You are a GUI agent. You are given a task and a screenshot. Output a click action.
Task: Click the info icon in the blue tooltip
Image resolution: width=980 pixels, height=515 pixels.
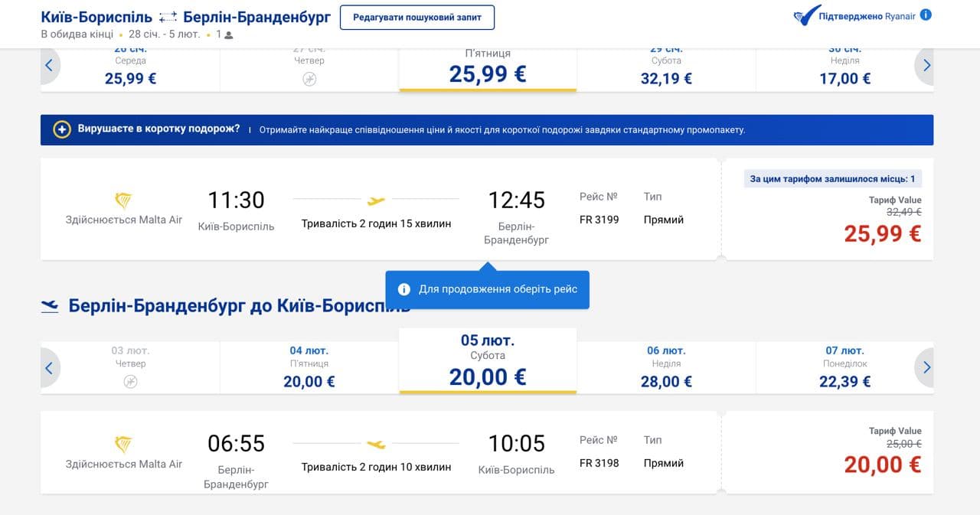point(404,289)
